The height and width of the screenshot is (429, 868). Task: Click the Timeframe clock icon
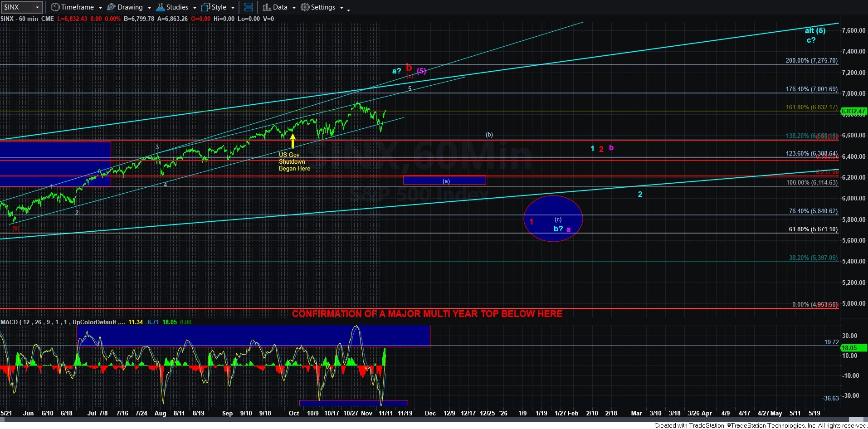pos(55,7)
